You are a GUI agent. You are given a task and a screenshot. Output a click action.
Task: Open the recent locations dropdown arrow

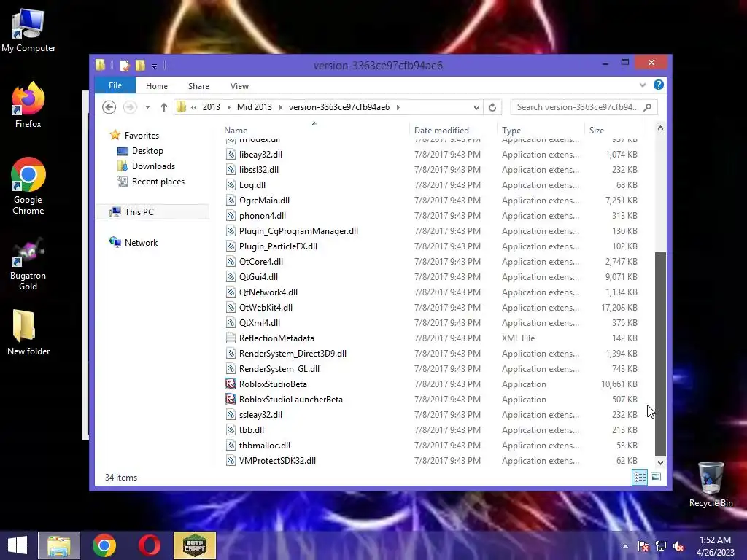pyautogui.click(x=147, y=107)
